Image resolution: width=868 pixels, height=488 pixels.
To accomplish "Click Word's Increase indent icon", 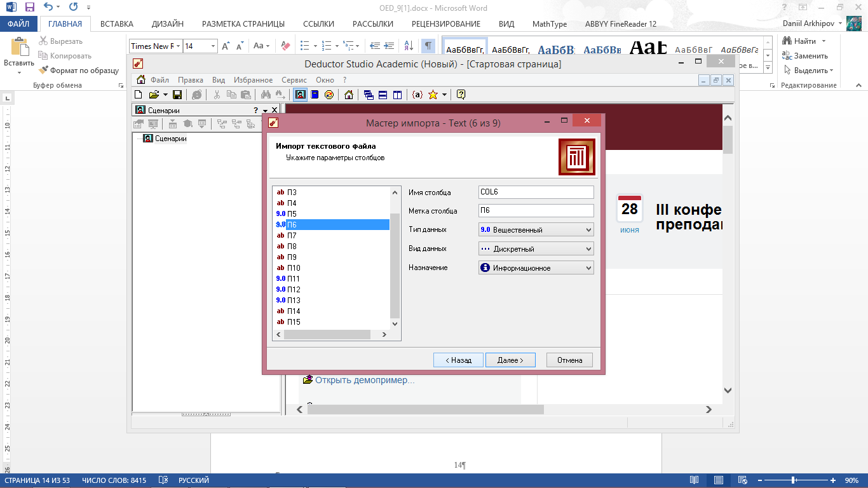I will [x=390, y=46].
